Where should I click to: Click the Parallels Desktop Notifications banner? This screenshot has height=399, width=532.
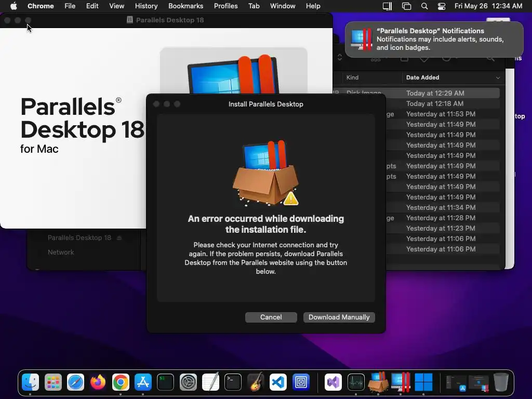point(434,39)
